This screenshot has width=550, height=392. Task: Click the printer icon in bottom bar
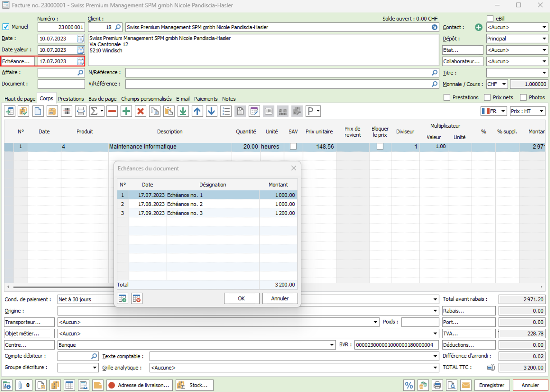(x=437, y=385)
